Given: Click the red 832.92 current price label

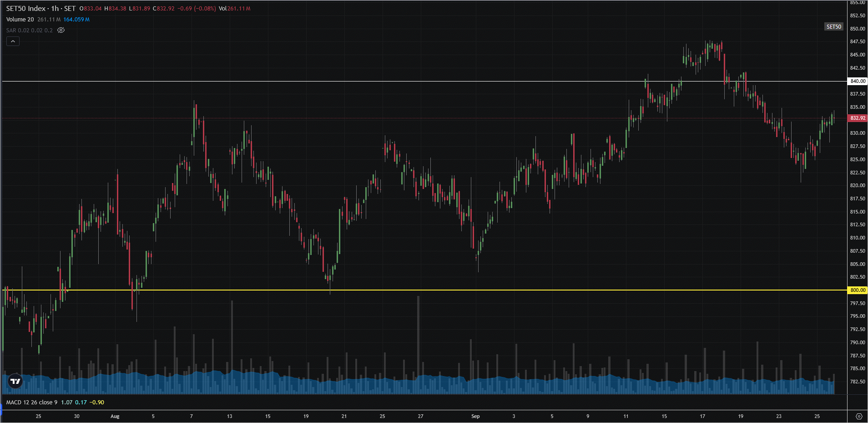Looking at the screenshot, I should click(858, 118).
